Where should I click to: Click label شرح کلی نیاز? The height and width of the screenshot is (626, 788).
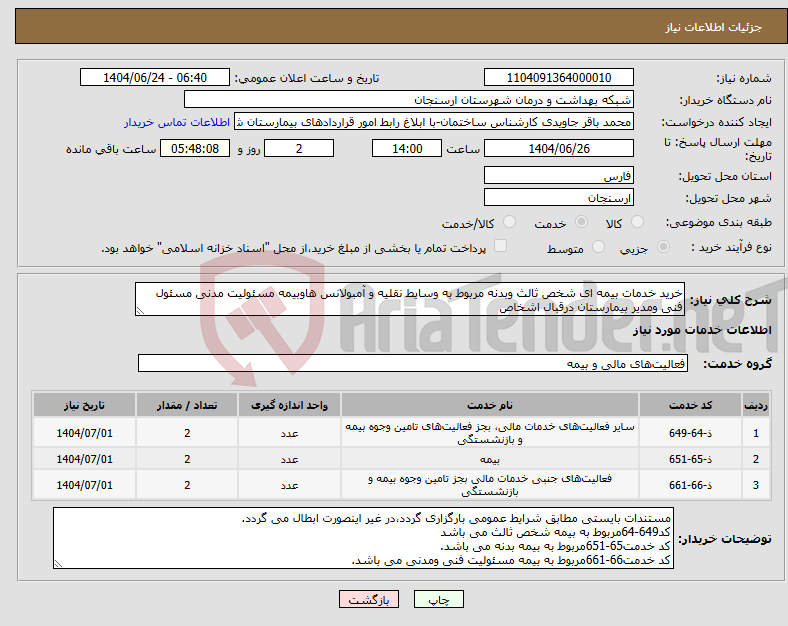click(x=730, y=300)
